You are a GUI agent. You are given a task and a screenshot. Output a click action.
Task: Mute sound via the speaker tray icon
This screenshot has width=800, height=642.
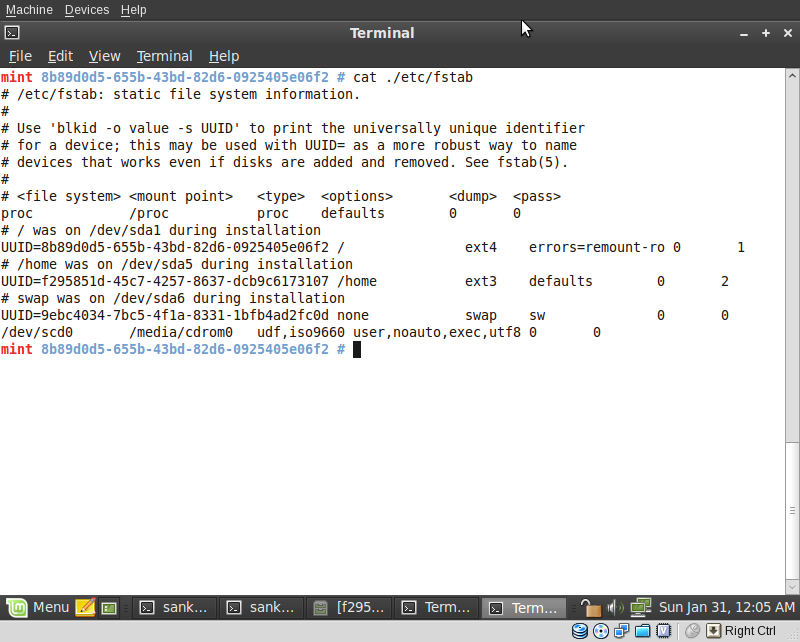(x=615, y=606)
